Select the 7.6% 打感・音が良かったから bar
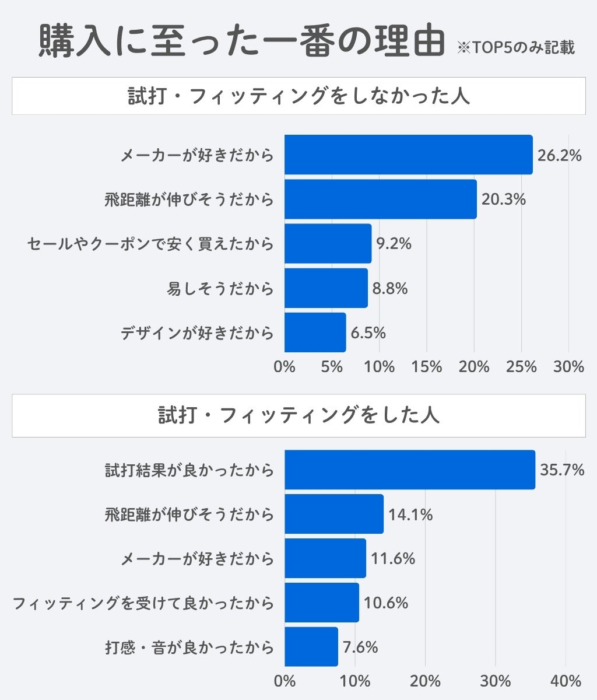The height and width of the screenshot is (700, 597). click(x=311, y=647)
